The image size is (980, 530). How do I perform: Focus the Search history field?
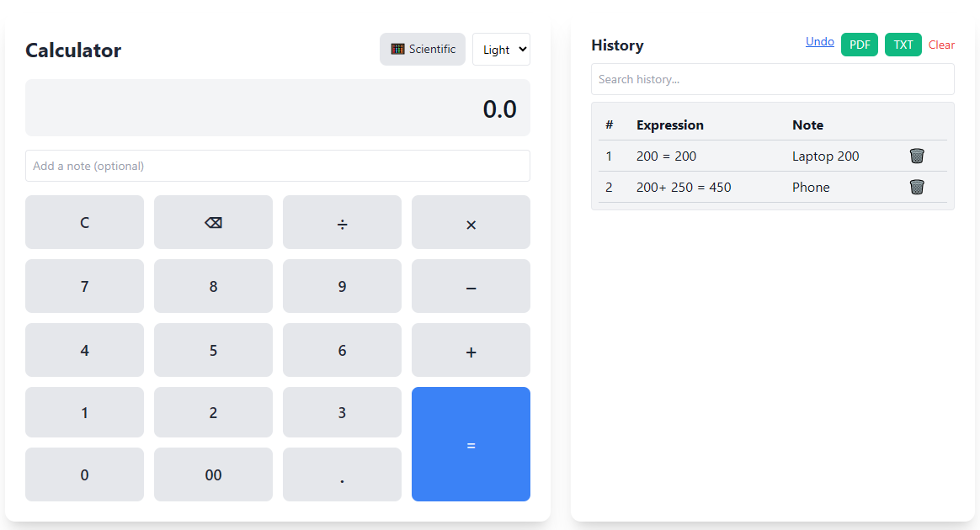pos(772,79)
